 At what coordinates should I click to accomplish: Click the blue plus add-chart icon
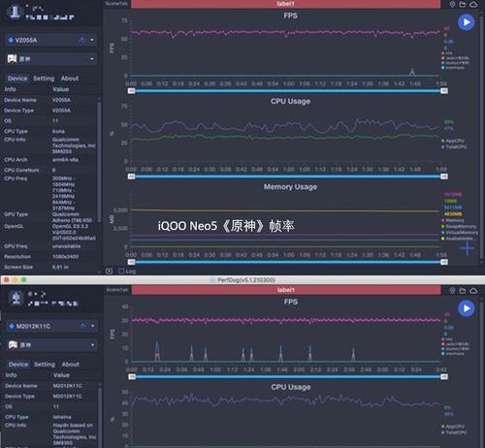pos(467,248)
